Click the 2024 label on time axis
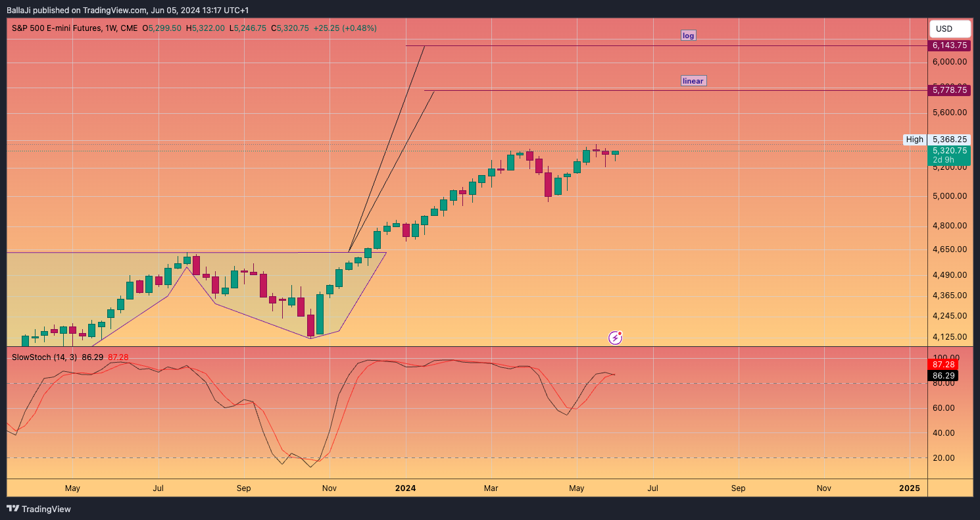This screenshot has height=520, width=980. [405, 488]
